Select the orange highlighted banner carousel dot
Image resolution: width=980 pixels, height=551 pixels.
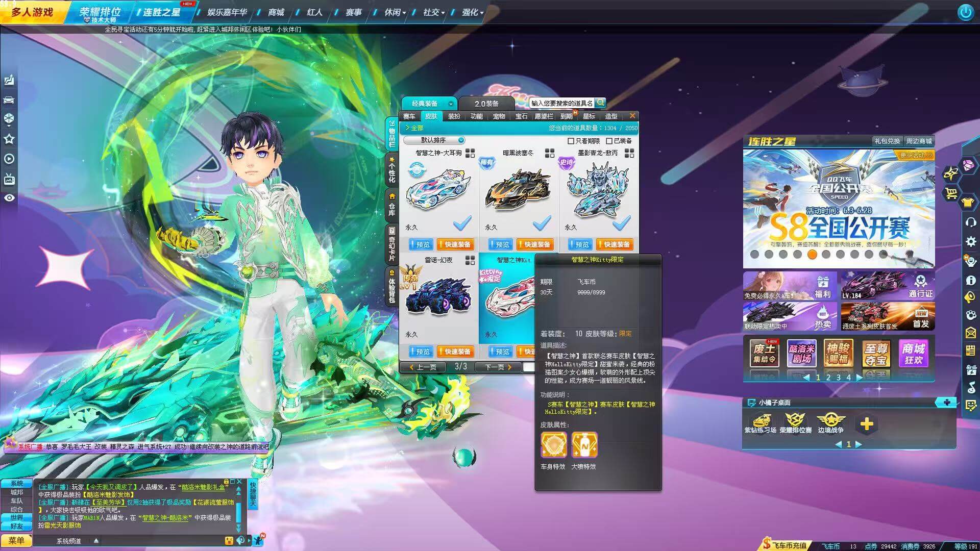point(812,254)
